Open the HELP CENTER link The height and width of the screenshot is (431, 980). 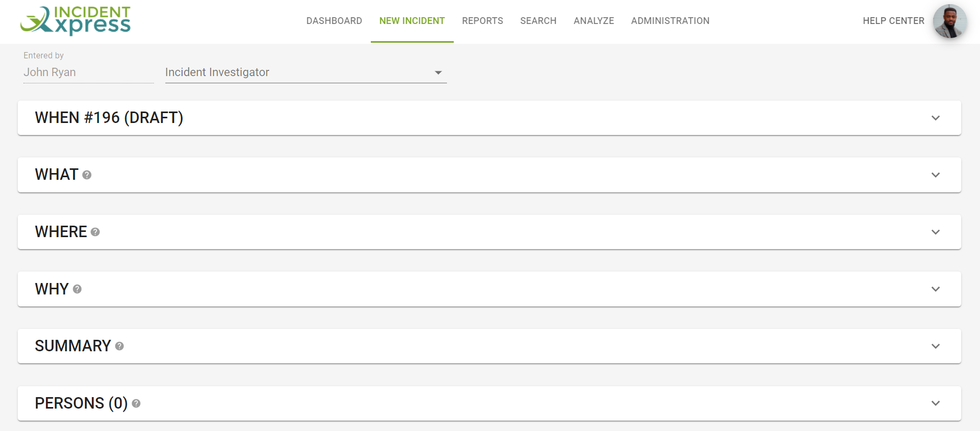[x=893, y=21]
